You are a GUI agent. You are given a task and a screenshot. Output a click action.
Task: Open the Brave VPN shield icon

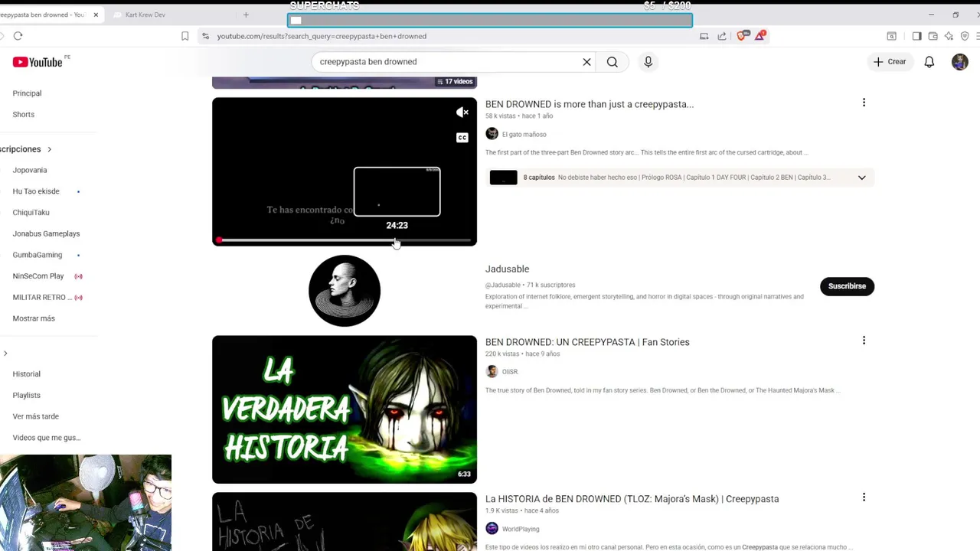pos(965,36)
